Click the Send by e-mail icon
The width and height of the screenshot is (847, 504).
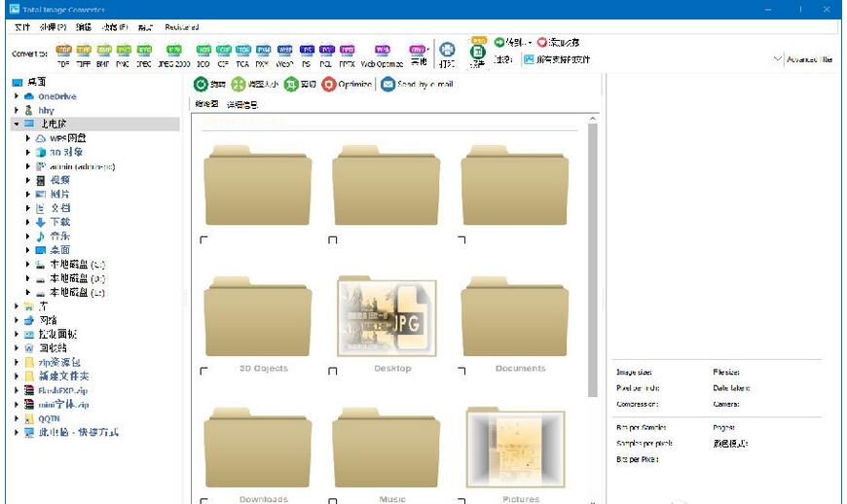coord(387,85)
